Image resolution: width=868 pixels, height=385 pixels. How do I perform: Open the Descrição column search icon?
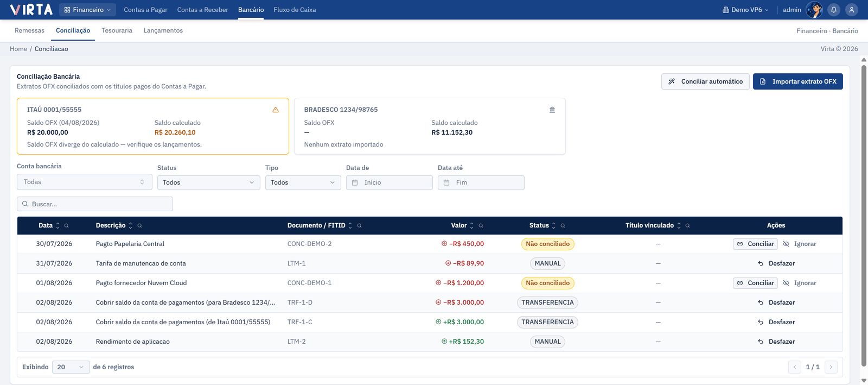[x=139, y=226]
